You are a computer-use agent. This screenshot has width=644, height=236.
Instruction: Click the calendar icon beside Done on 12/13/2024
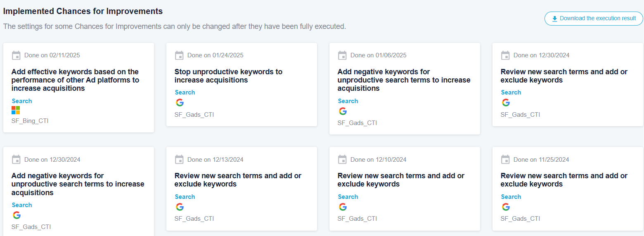coord(179,160)
